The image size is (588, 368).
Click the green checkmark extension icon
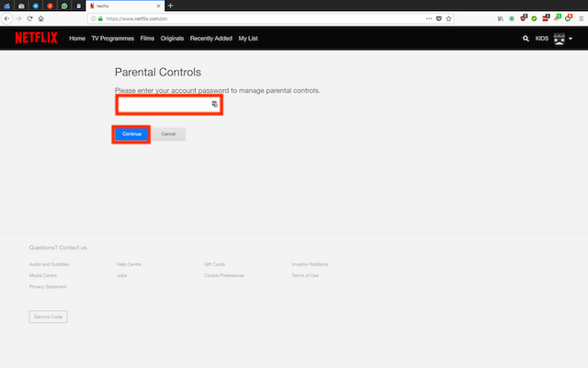[534, 18]
